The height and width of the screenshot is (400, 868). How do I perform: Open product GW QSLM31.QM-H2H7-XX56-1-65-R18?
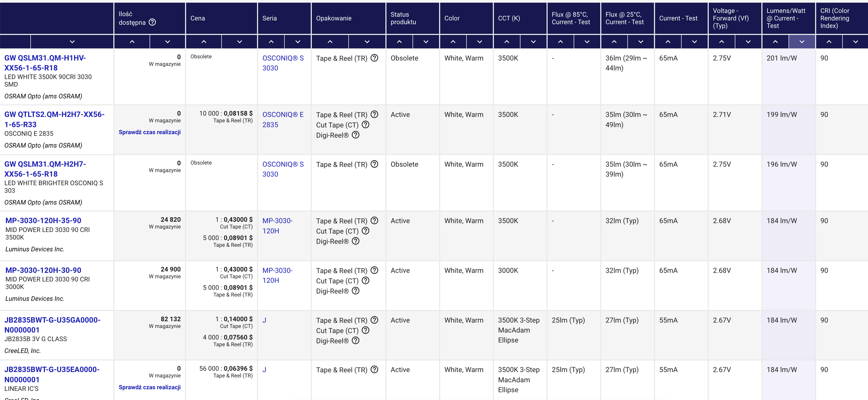click(45, 169)
